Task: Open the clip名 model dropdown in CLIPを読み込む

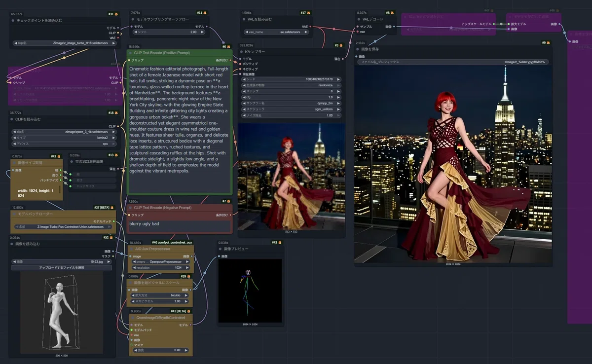Action: pos(65,132)
